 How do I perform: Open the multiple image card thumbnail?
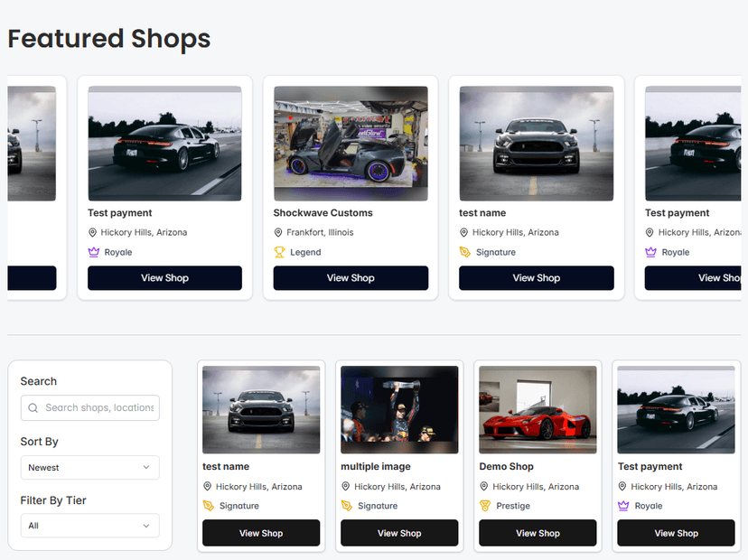coord(399,409)
